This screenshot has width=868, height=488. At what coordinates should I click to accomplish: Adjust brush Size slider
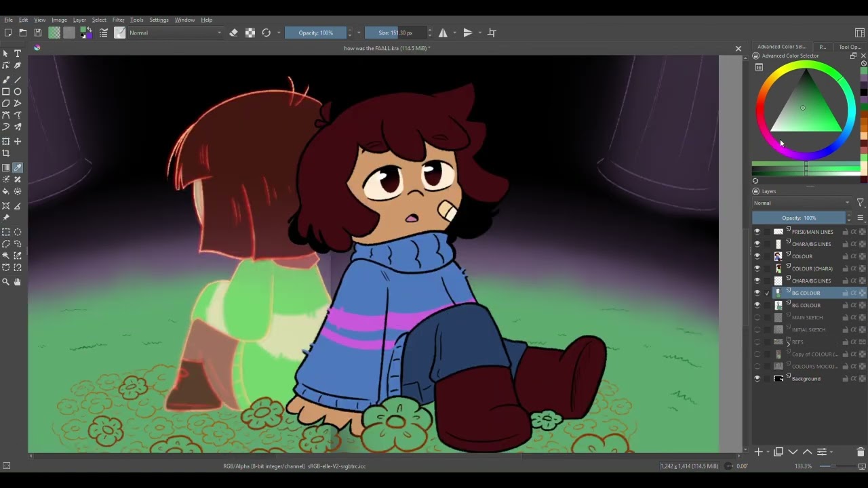[395, 33]
